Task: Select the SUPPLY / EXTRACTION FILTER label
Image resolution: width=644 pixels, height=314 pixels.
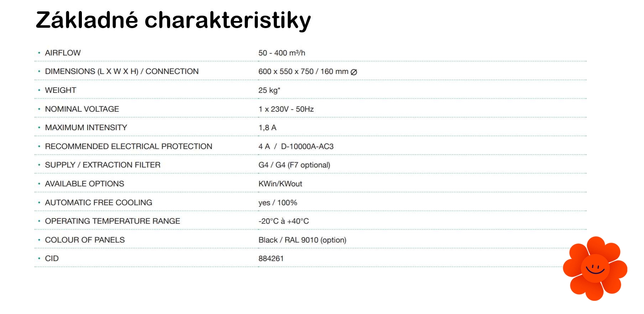Action: [x=103, y=165]
